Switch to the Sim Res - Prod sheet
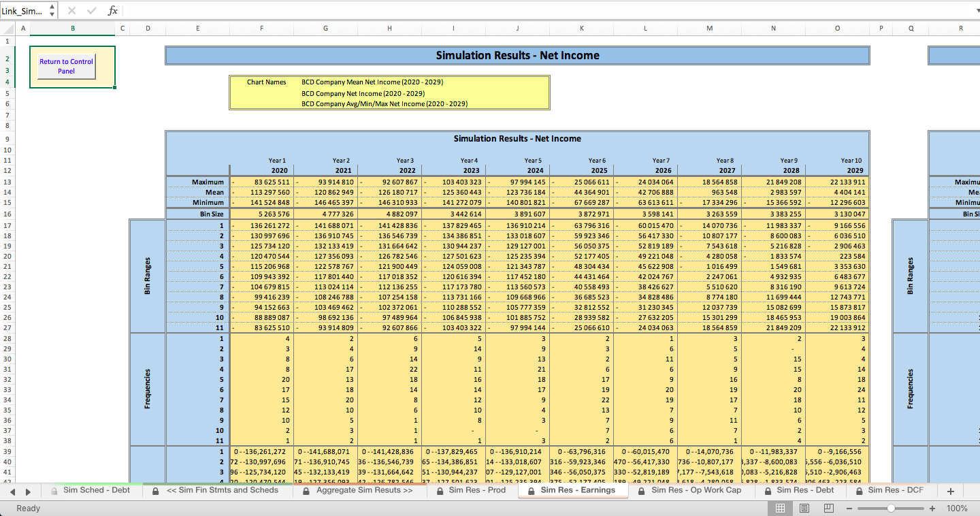This screenshot has height=516, width=980. (477, 490)
